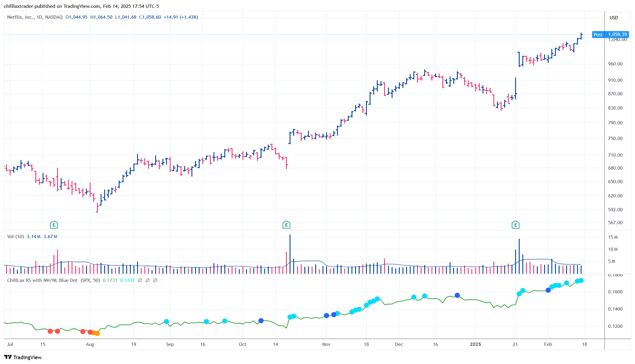Screen dimensions: 635x364
Task: Click the 5 M volume axis label
Action: [612, 261]
